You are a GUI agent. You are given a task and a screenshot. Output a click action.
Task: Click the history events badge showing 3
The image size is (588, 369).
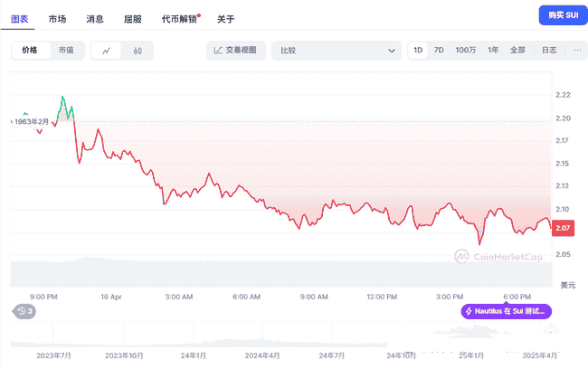pos(24,311)
